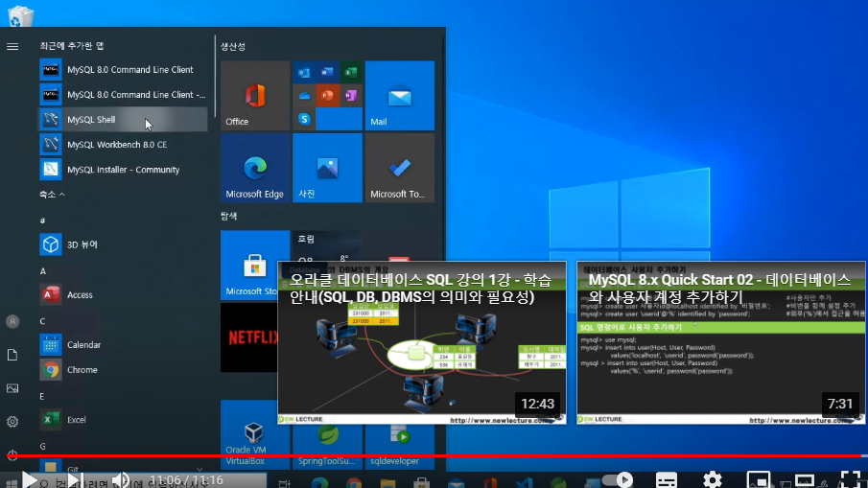Open PowerPoint in the Office apps tile

[x=327, y=96]
